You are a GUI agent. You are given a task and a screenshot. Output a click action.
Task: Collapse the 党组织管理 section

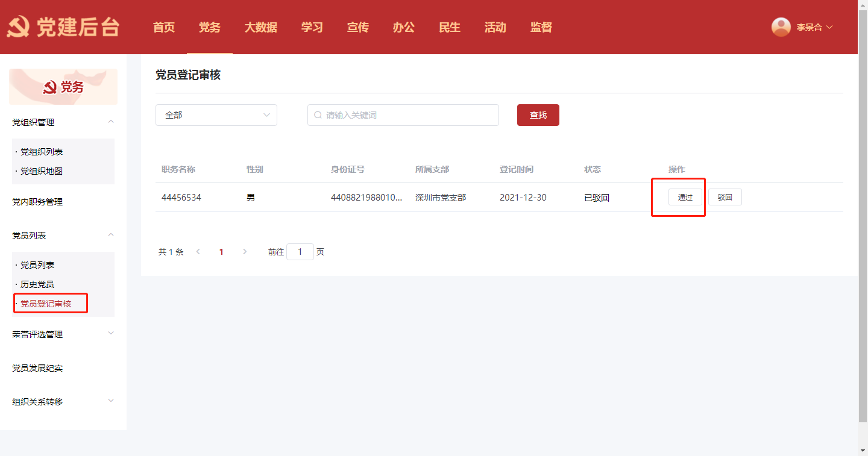click(x=110, y=122)
